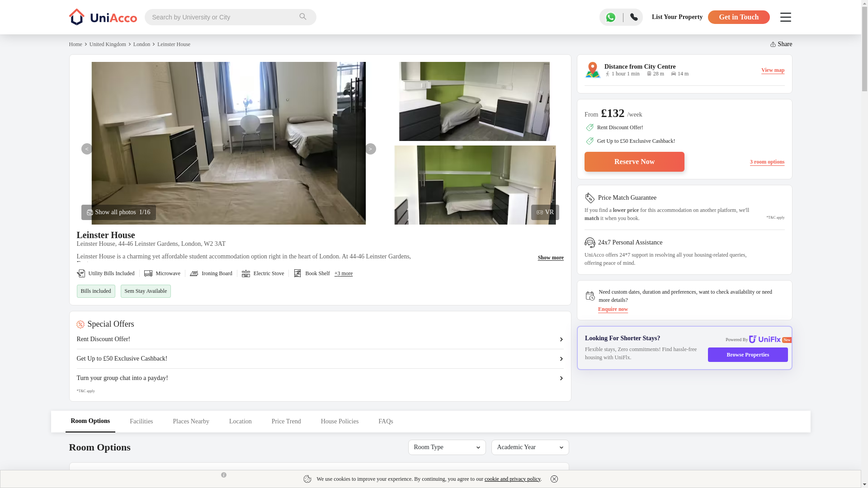Click the Microwave amenity icon

[x=148, y=273]
